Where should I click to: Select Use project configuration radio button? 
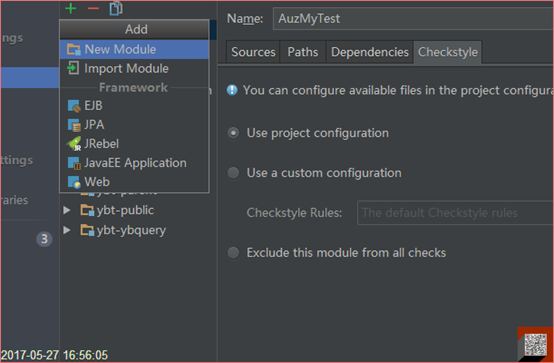233,133
